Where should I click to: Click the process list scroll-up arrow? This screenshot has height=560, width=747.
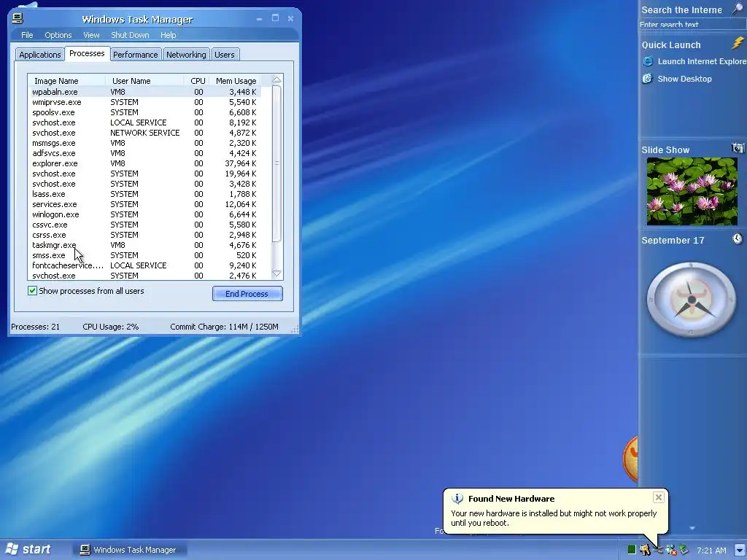[276, 80]
